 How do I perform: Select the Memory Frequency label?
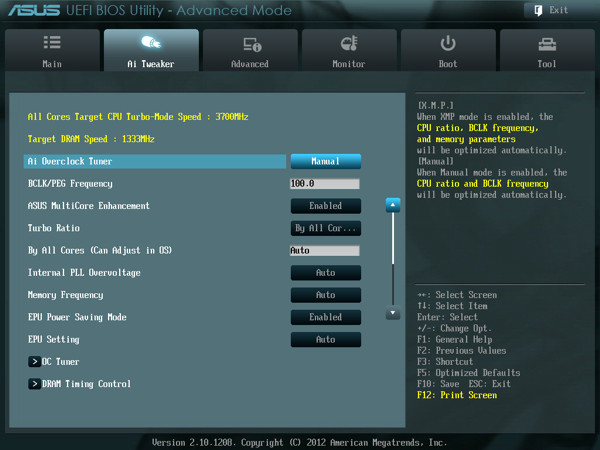(x=65, y=295)
